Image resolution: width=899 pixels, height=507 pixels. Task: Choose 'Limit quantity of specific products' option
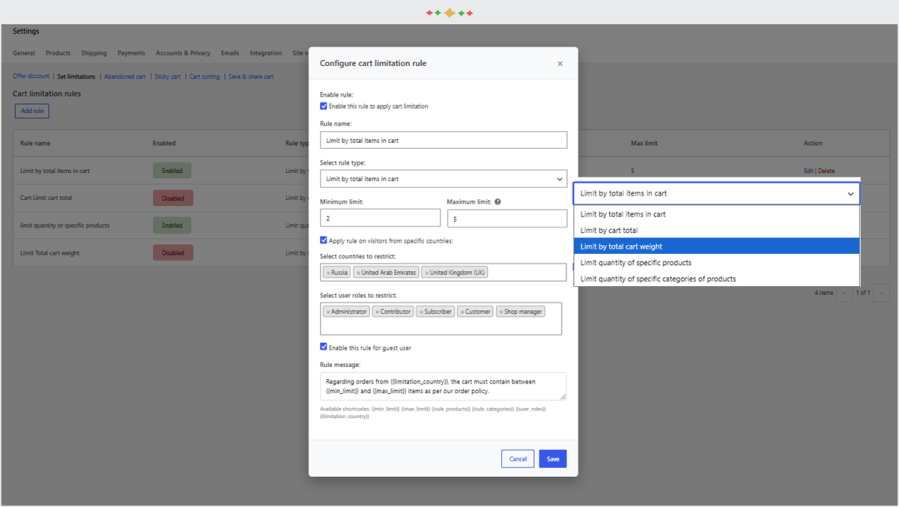[x=717, y=263]
